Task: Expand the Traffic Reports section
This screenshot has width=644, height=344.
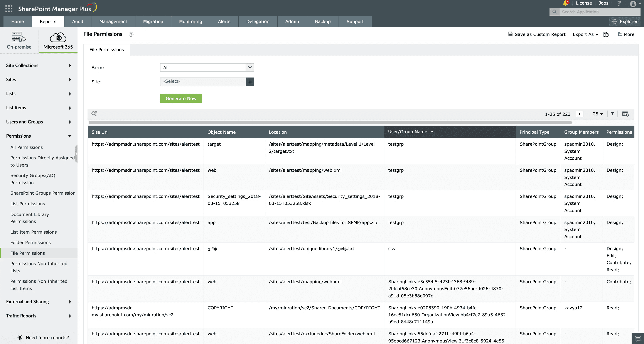Action: (39, 316)
